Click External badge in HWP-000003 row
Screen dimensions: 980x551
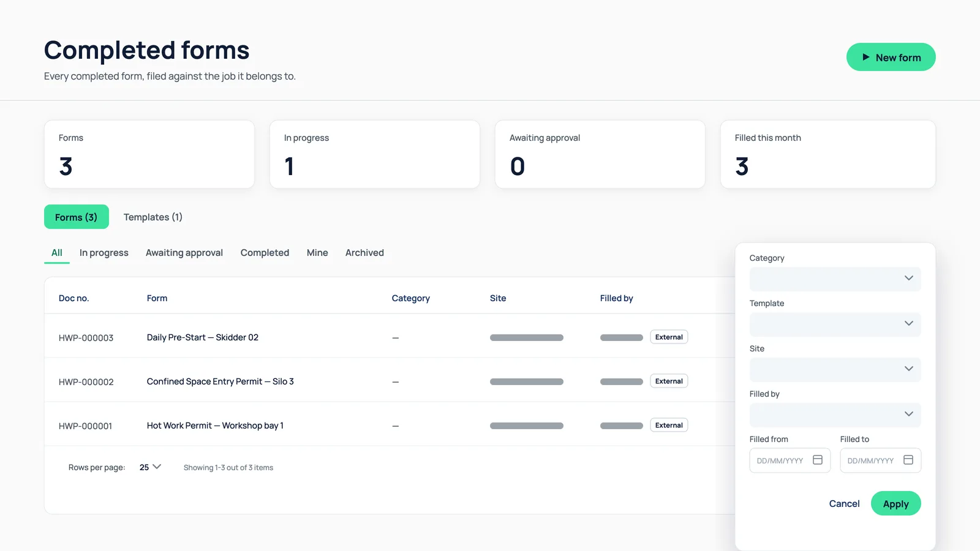pos(669,337)
